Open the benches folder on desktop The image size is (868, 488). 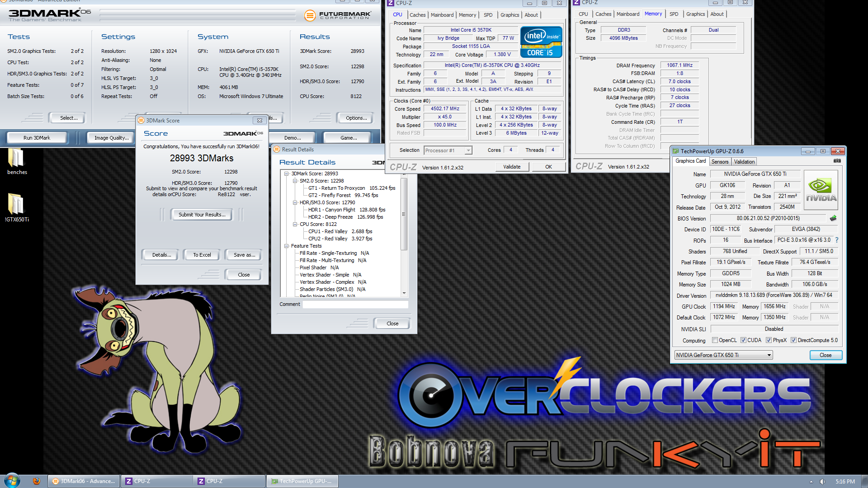pyautogui.click(x=17, y=162)
